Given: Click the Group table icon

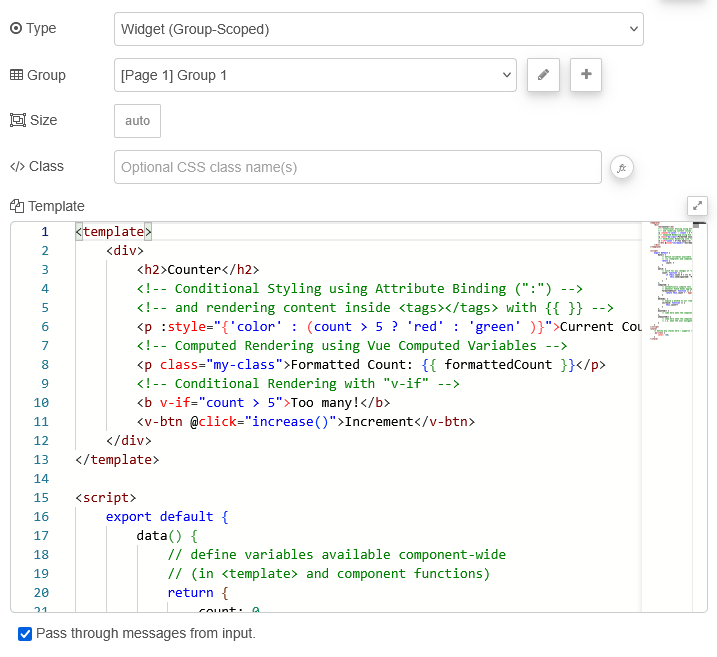Looking at the screenshot, I should tap(16, 75).
